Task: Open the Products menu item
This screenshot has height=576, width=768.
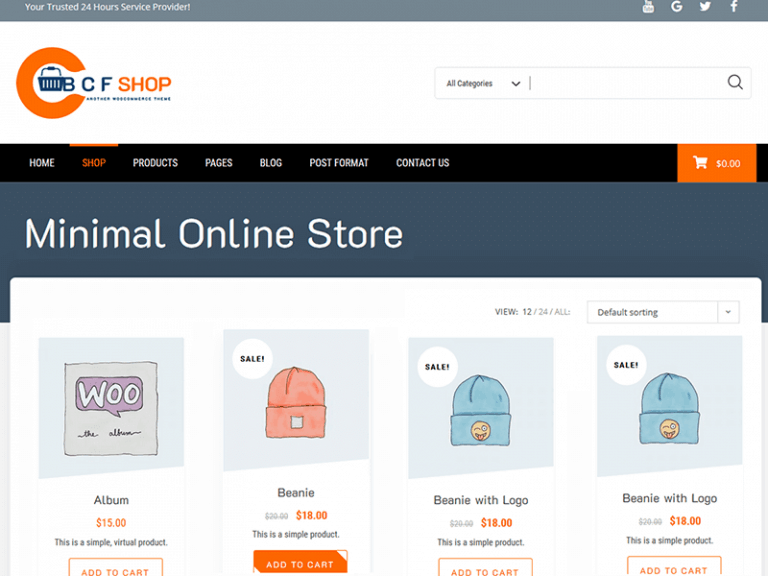Action: pyautogui.click(x=155, y=163)
